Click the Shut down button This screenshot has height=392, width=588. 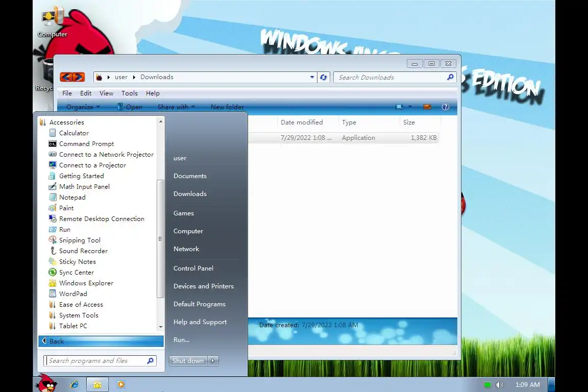tap(188, 360)
